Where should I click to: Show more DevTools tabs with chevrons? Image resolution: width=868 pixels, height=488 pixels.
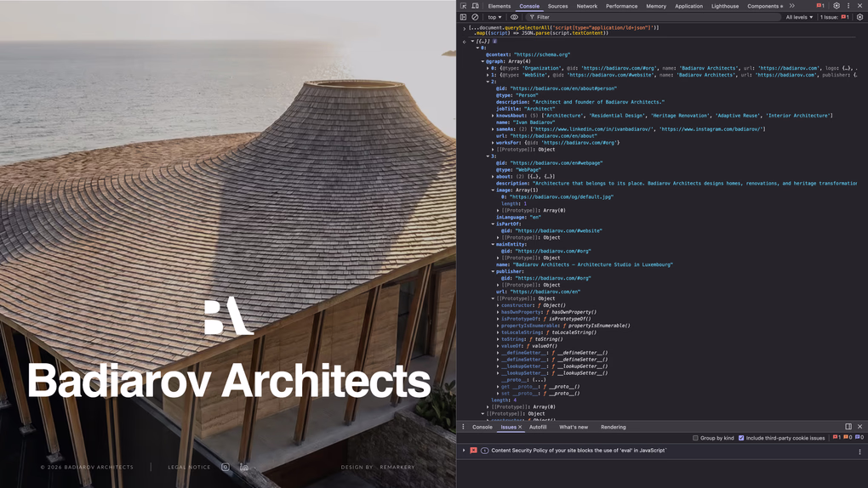click(x=791, y=6)
